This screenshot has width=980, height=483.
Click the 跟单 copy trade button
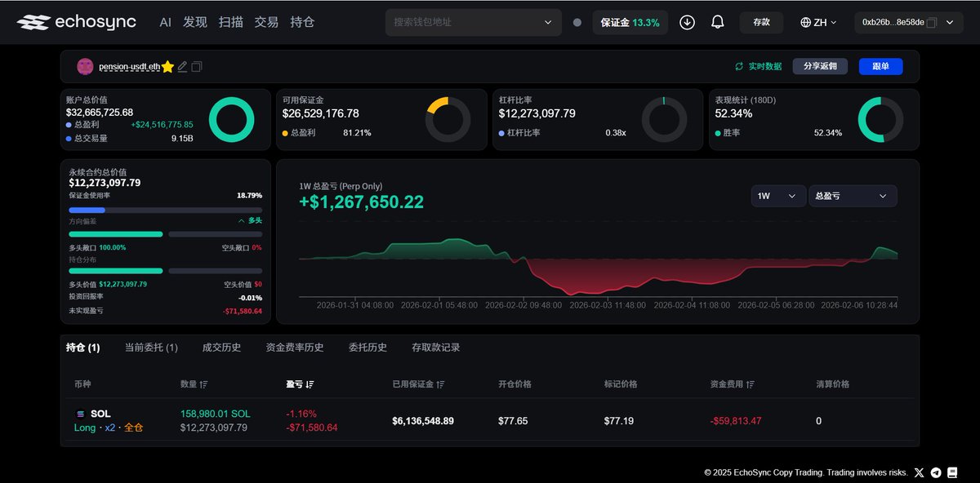pyautogui.click(x=880, y=66)
